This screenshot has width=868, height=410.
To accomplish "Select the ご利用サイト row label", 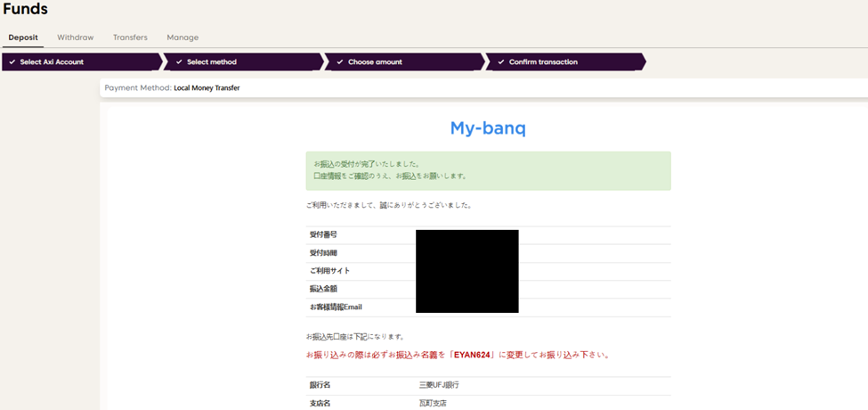I will [x=329, y=271].
